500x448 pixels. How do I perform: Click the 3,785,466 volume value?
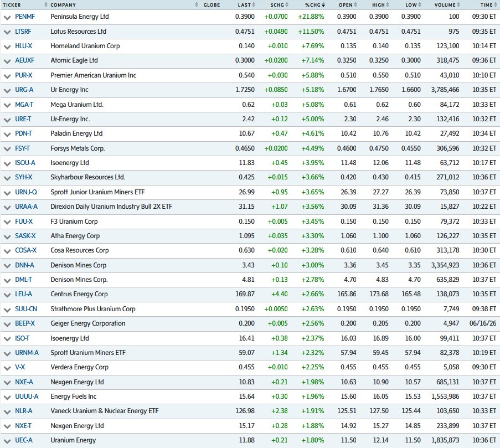coord(445,90)
